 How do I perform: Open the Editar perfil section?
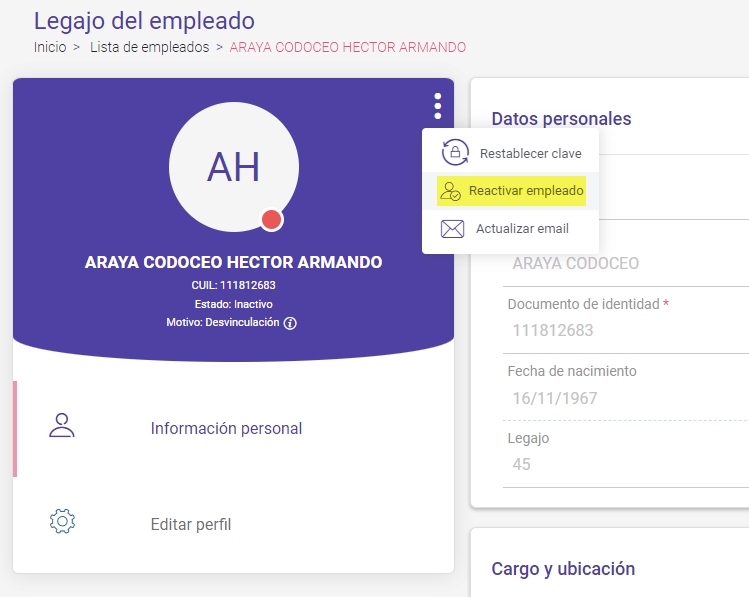tap(233, 524)
